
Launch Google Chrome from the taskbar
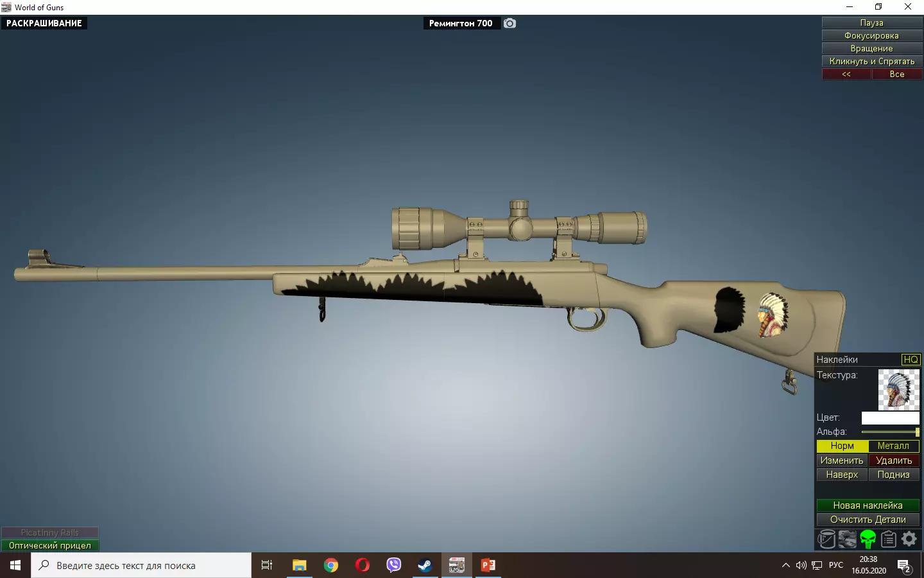[x=330, y=565]
